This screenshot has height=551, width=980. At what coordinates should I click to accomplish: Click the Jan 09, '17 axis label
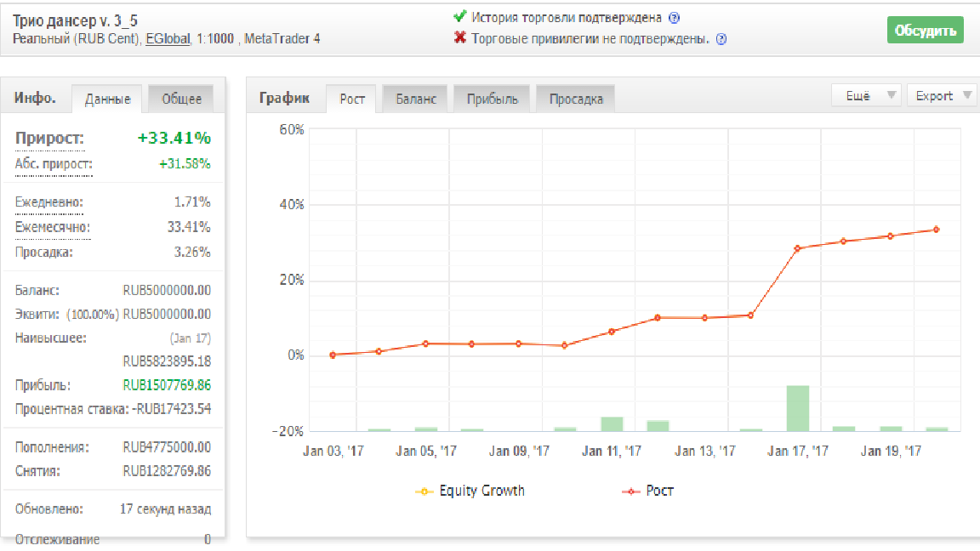coord(519,451)
